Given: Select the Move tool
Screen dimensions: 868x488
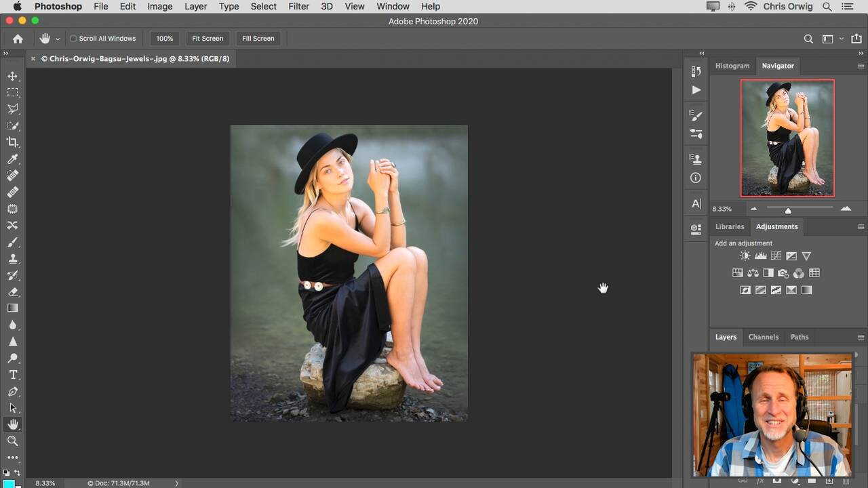Looking at the screenshot, I should [x=13, y=76].
